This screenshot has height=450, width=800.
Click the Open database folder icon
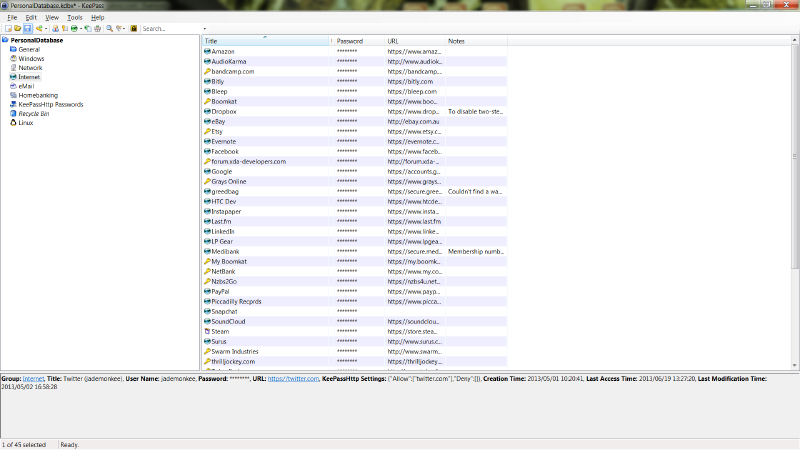click(17, 29)
